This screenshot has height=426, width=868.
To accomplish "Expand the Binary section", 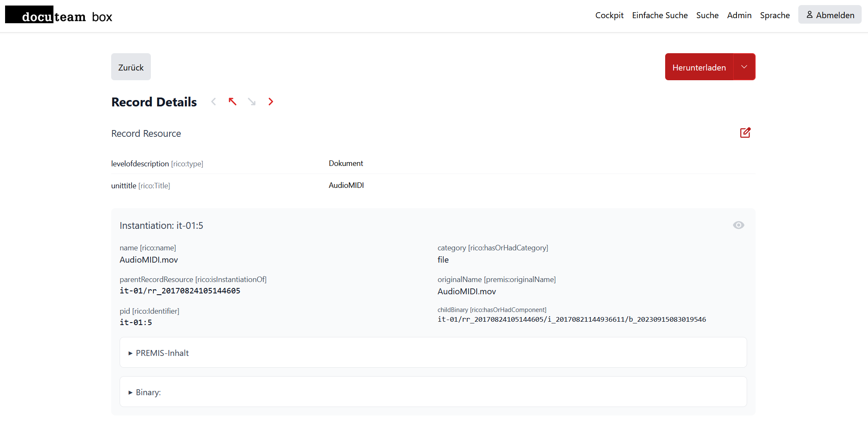I will [x=433, y=392].
